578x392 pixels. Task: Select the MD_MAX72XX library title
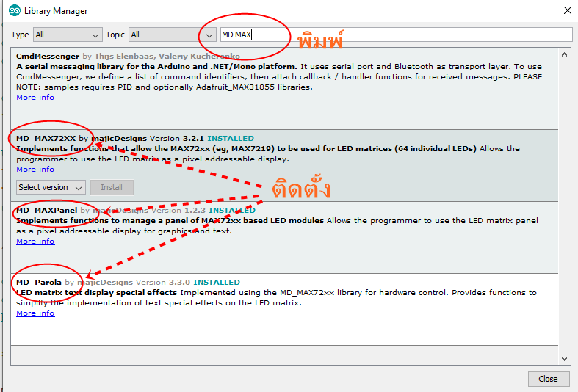(x=46, y=139)
